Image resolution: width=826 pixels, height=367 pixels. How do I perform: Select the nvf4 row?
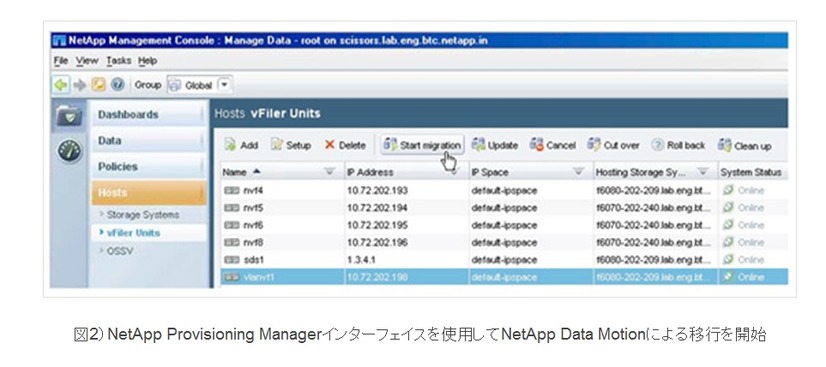coord(504,190)
